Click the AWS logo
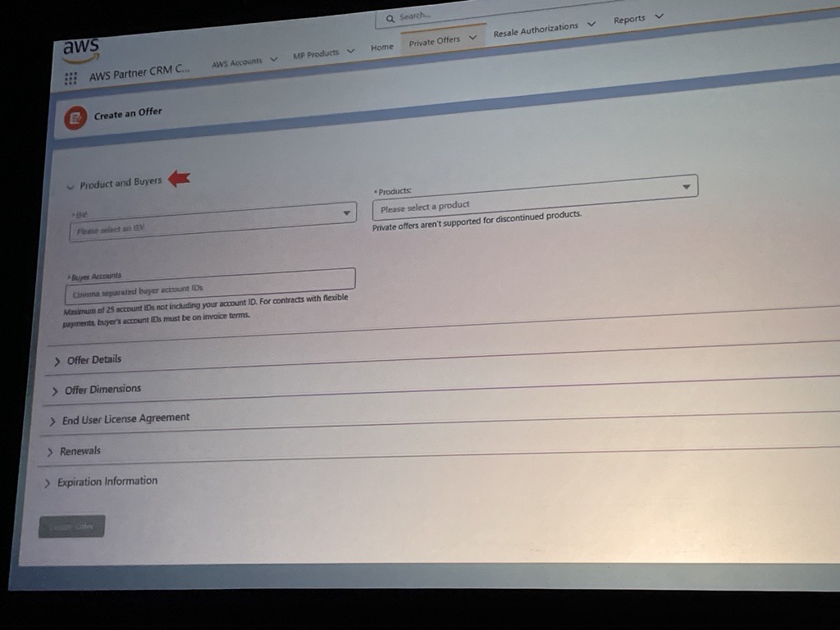The width and height of the screenshot is (840, 630). [80, 48]
